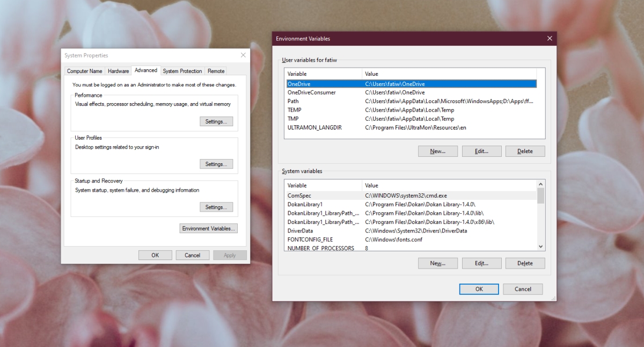Click Cancel in Environment Variables dialog
Viewport: 644px width, 347px height.
[x=523, y=289]
